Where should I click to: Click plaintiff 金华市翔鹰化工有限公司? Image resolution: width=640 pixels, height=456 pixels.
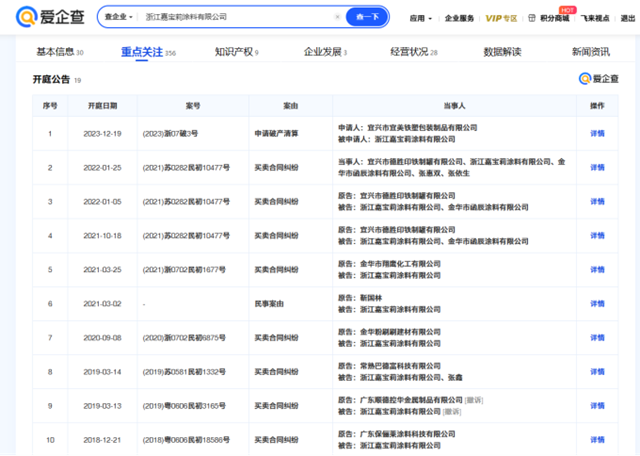point(400,264)
